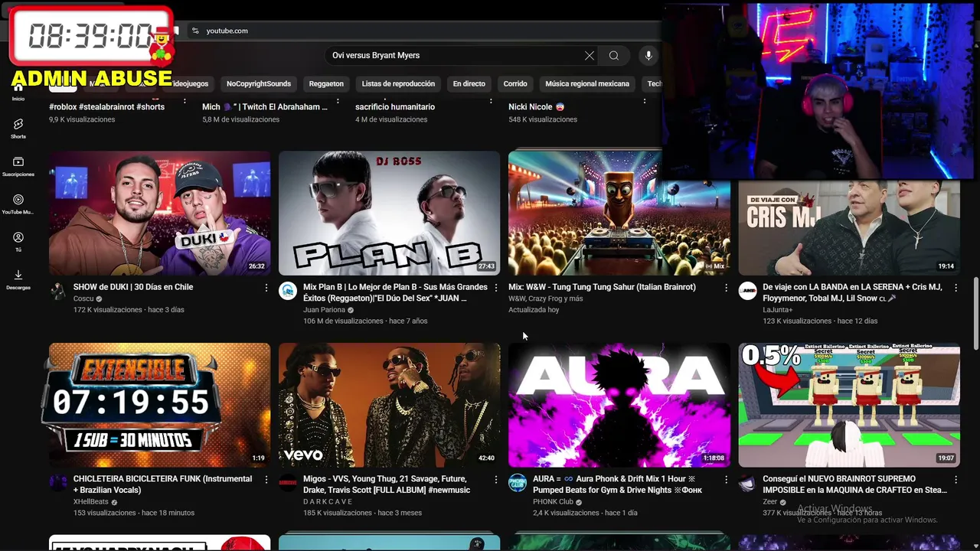The image size is (980, 551).
Task: Open Suscripciones in the sidebar
Action: (x=18, y=166)
